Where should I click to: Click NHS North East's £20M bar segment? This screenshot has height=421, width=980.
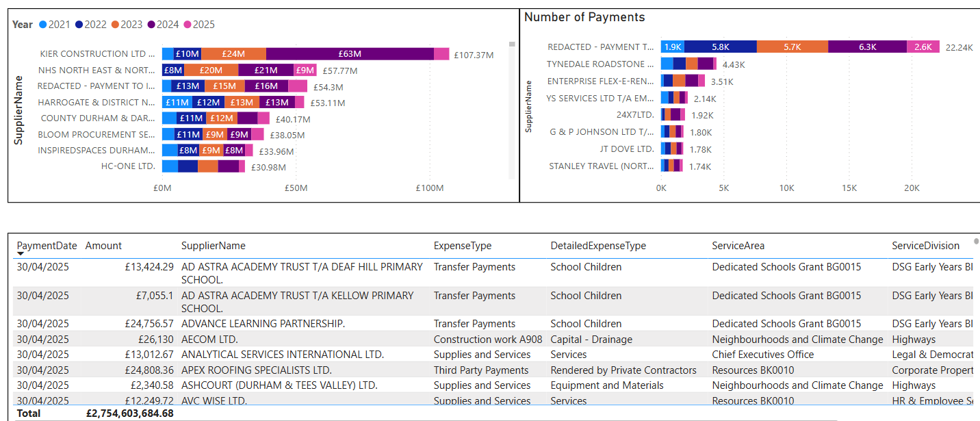211,70
